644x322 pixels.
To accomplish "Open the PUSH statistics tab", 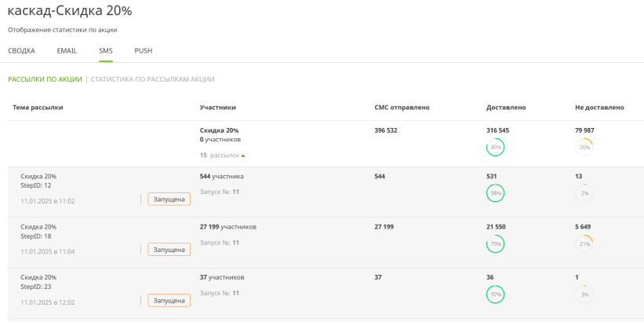I will (144, 50).
